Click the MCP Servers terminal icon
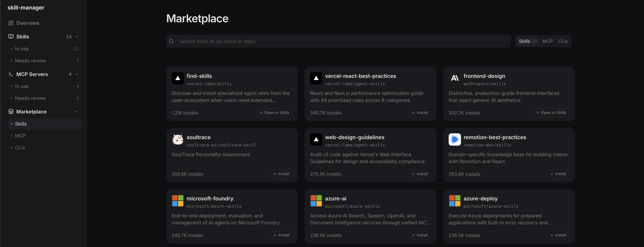This screenshot has height=247, width=644. click(11, 74)
